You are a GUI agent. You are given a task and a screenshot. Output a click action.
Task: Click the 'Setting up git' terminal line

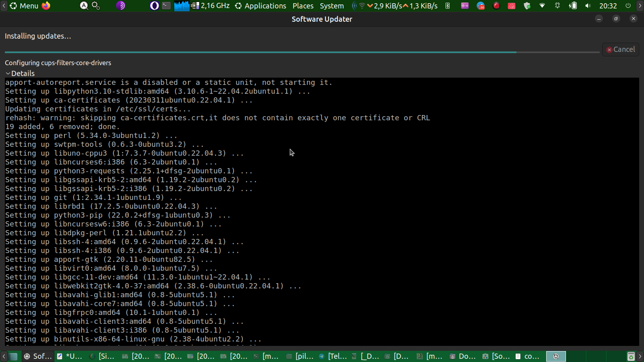click(x=93, y=197)
